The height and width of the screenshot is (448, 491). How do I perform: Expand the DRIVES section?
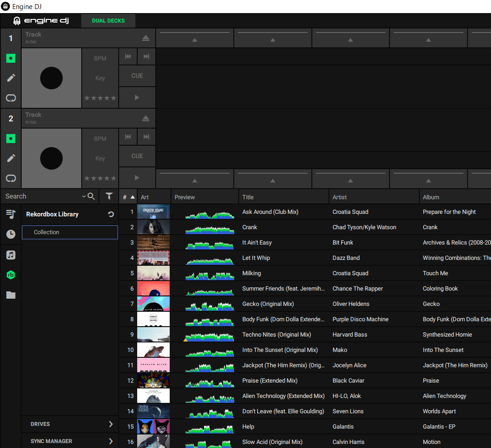[x=70, y=424]
